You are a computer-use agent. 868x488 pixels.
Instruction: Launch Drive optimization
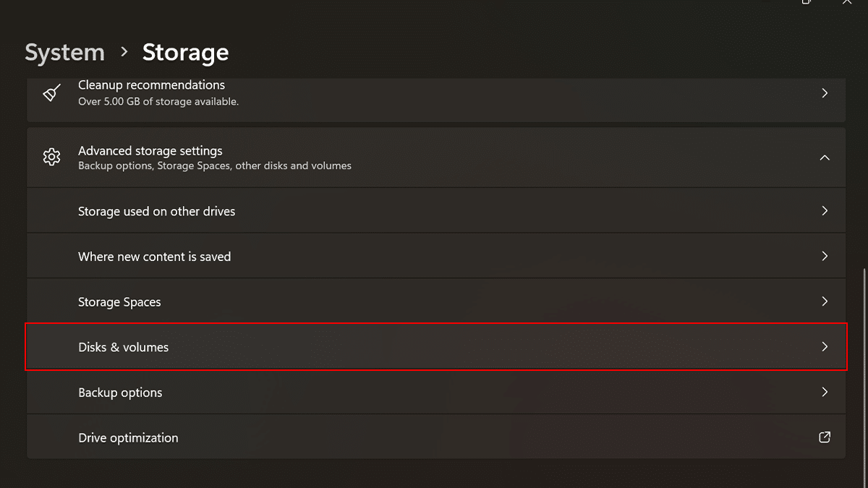coord(128,438)
